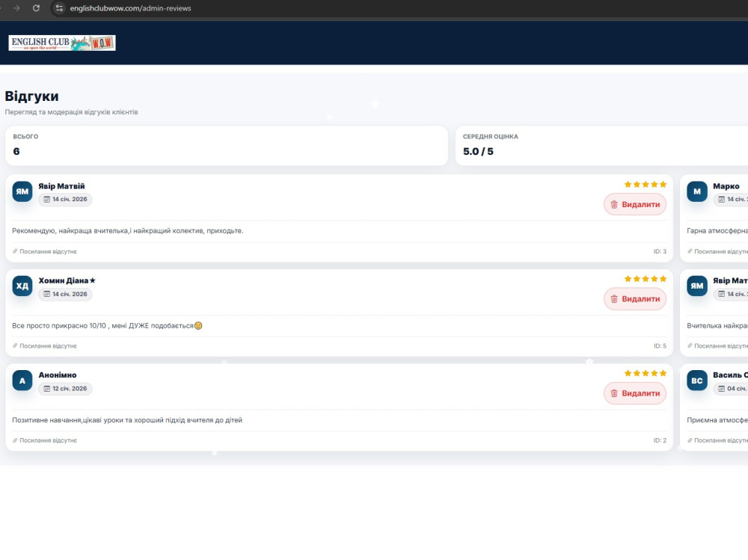Click the СЕРЕДНЯ ОЦІНКА average rating card

pyautogui.click(x=601, y=146)
